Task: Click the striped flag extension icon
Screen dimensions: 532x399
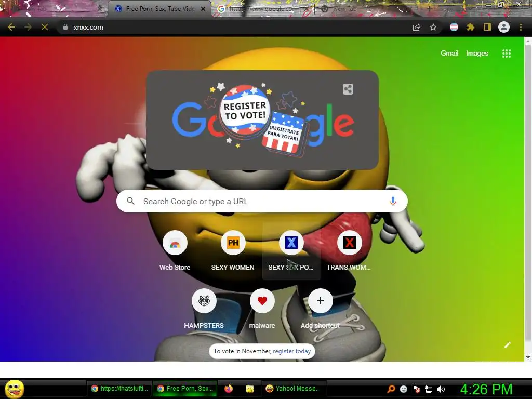Action: (x=454, y=27)
